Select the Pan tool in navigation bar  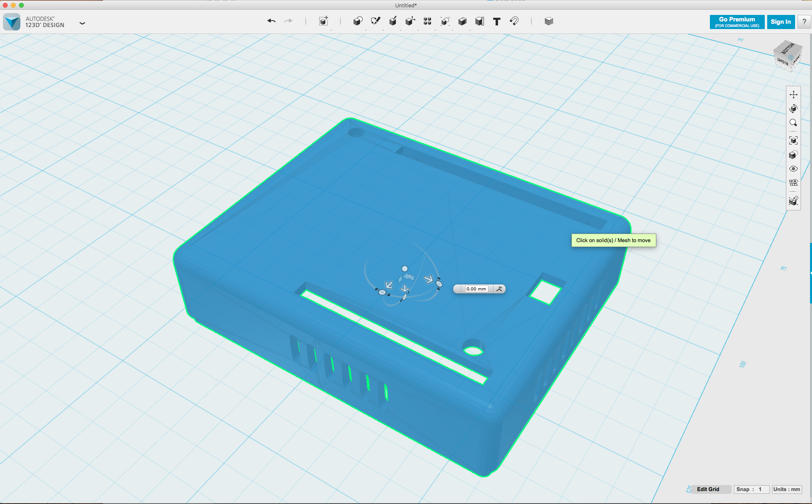[x=793, y=94]
